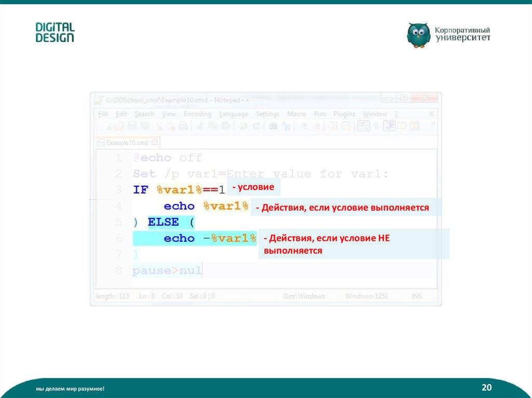532x398 pixels.
Task: Open the Language menu
Action: point(234,114)
